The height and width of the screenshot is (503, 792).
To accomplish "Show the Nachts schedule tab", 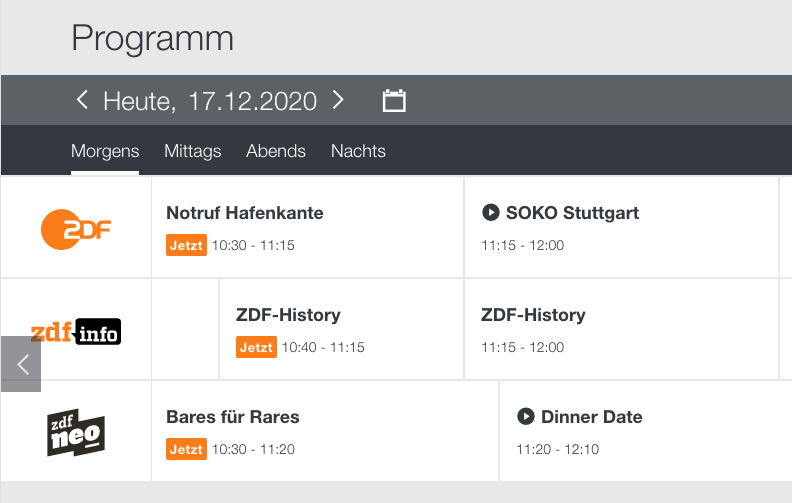I will click(358, 151).
